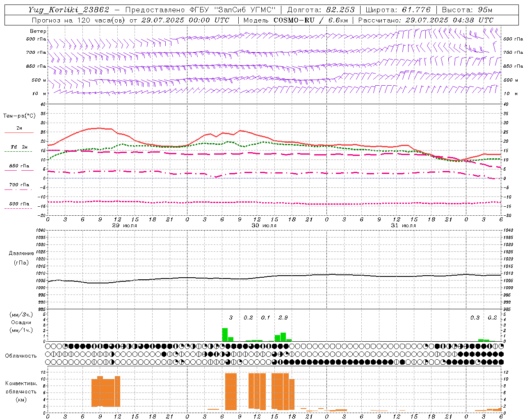Select the Давление panel label
Viewport: 525px width, 420px height.
(x=21, y=253)
